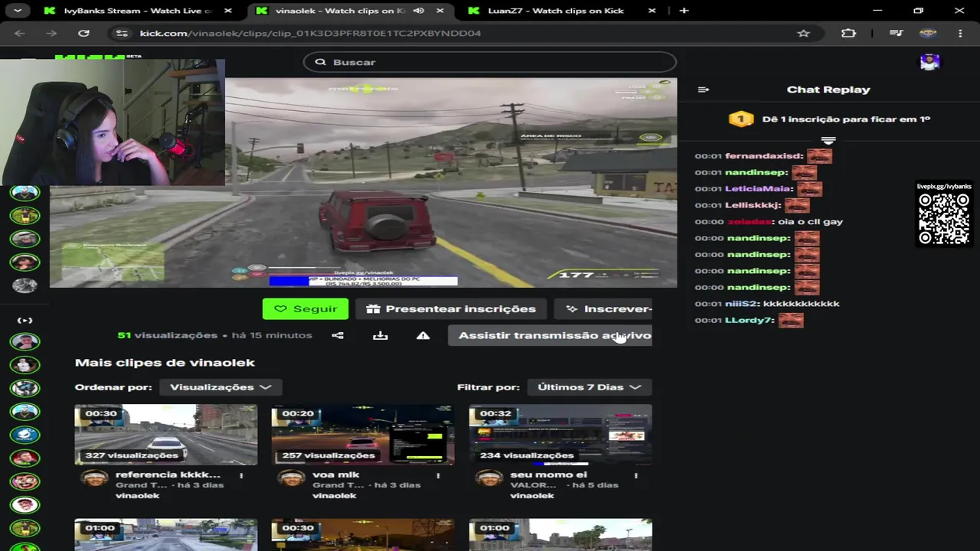Open the Kick user avatar menu
Viewport: 980px width, 551px height.
(929, 63)
